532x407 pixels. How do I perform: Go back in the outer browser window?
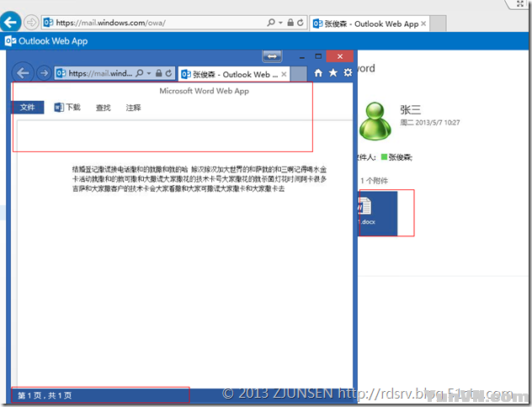[x=10, y=23]
